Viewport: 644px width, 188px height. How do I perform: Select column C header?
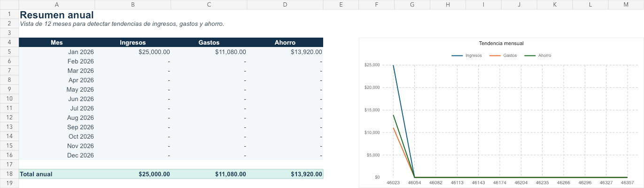[x=209, y=5]
